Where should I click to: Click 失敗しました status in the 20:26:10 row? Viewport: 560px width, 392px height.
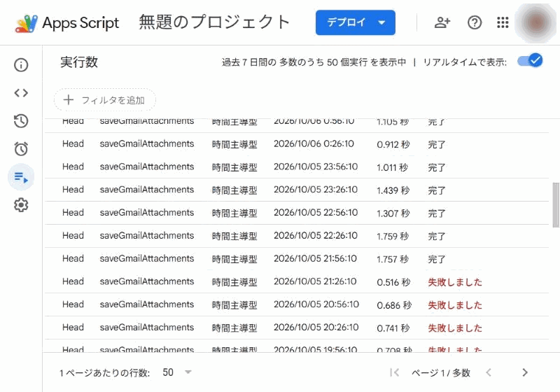(455, 328)
